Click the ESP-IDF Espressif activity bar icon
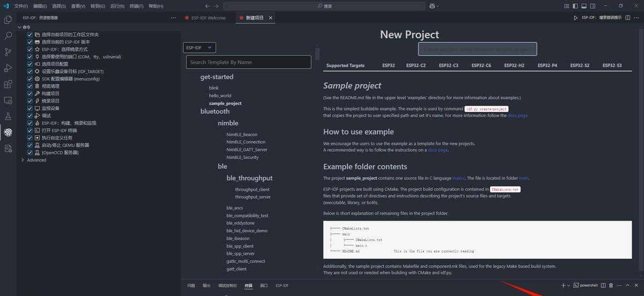This screenshot has width=644, height=296. coord(8,132)
